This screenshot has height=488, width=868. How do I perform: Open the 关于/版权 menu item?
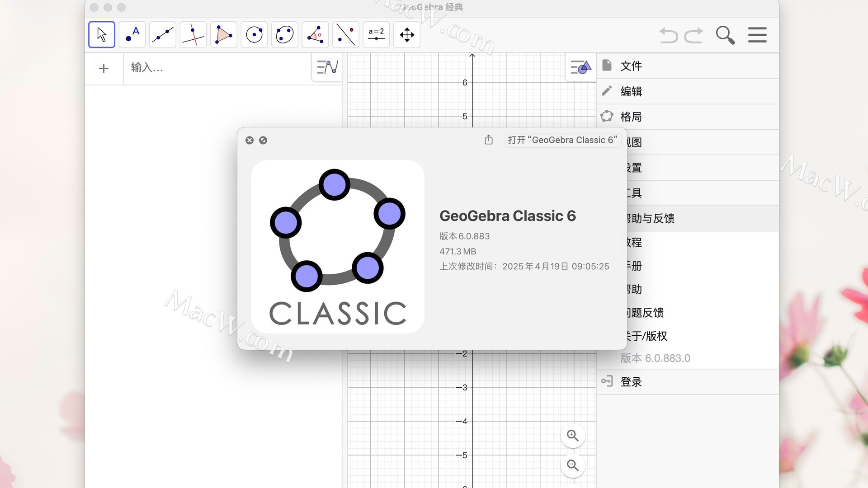[702, 336]
